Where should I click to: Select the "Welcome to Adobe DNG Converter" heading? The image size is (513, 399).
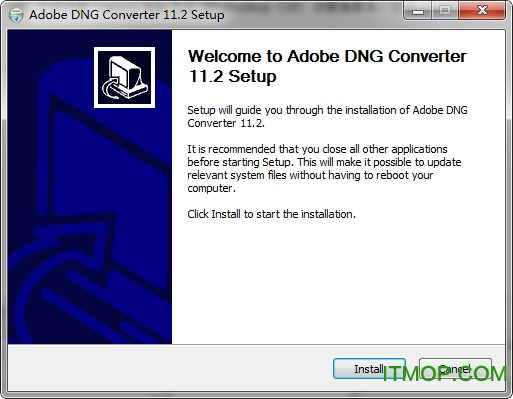(327, 66)
